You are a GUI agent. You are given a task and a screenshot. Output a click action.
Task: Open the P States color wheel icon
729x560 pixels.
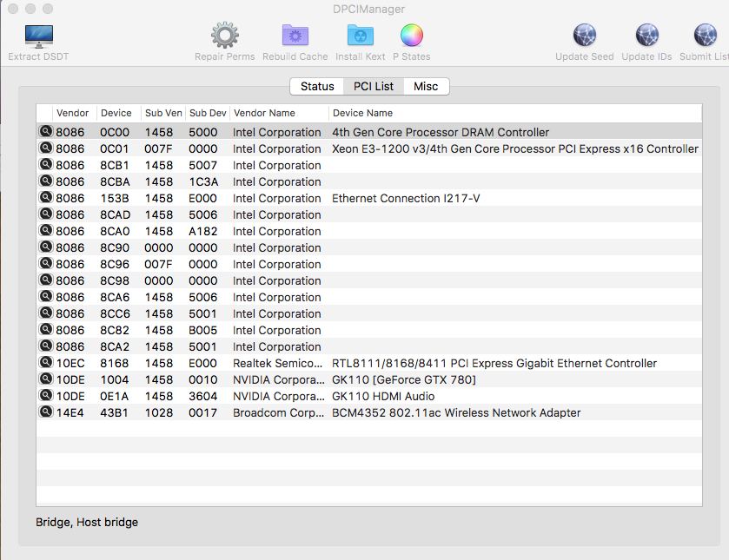click(x=411, y=36)
